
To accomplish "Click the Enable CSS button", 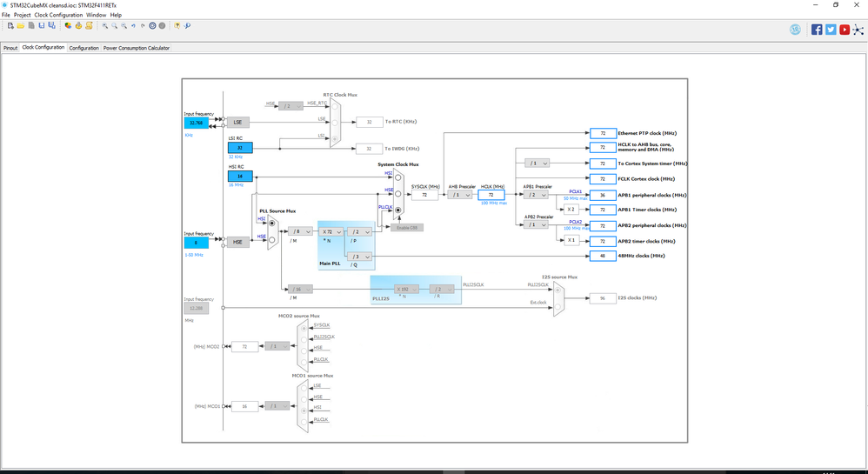I will click(x=407, y=228).
